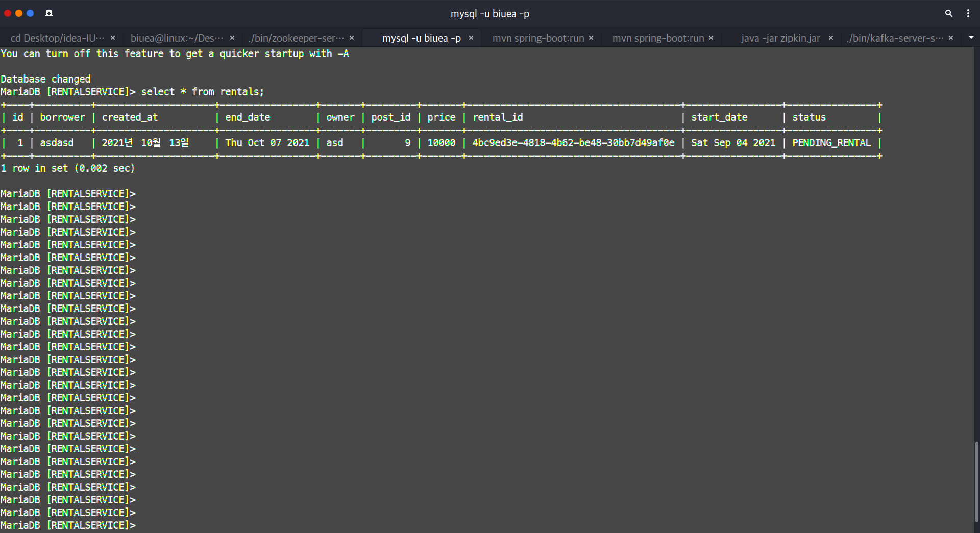980x533 pixels.
Task: Click the orange minimize window button
Action: [x=19, y=13]
